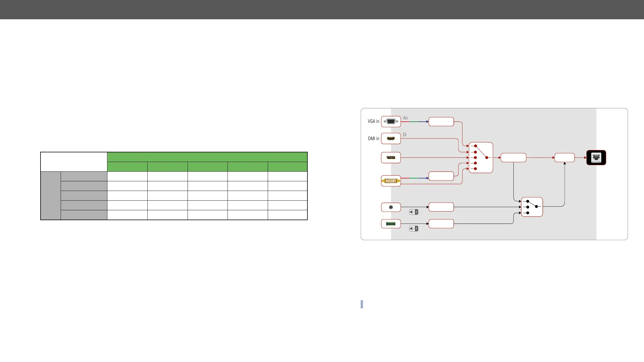Click the VGA in label text
This screenshot has height=362, width=644.
coord(373,121)
